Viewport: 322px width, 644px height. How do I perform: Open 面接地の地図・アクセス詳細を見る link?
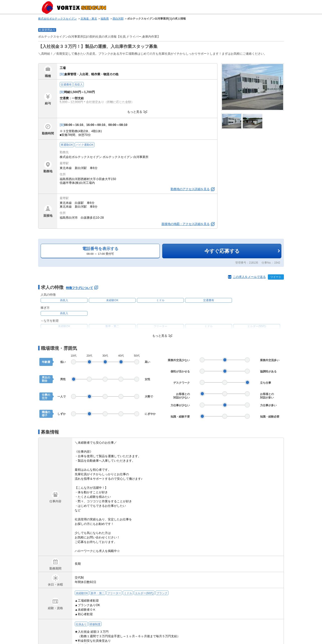[185, 224]
